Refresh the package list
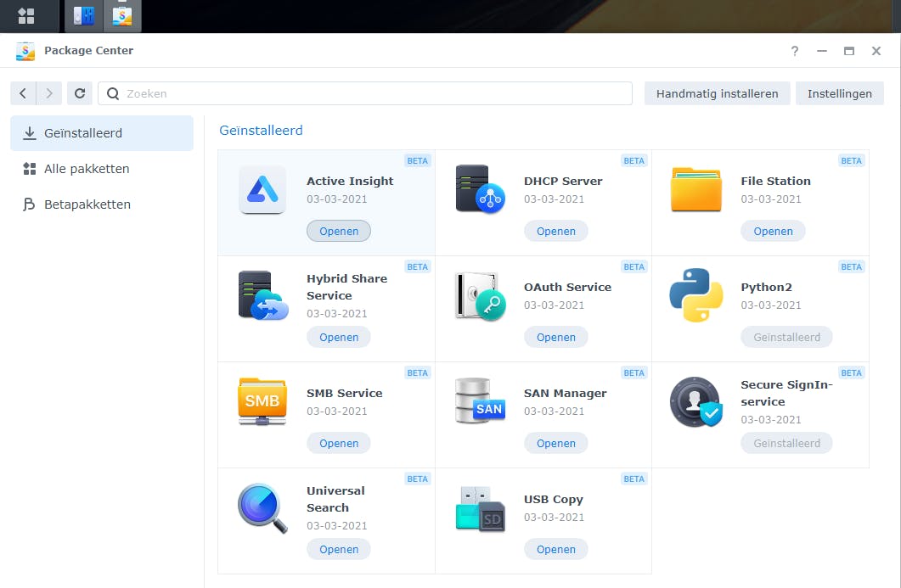The image size is (901, 588). [x=80, y=93]
